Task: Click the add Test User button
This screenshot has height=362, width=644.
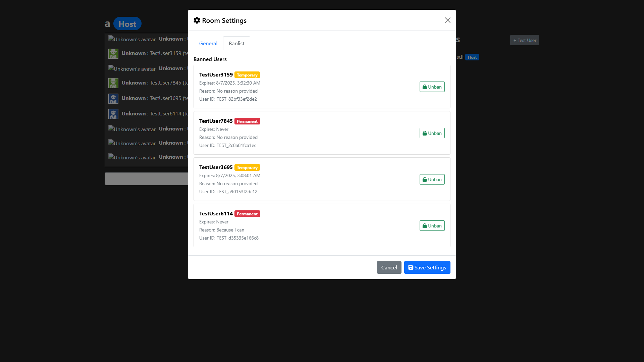Action: (x=525, y=40)
